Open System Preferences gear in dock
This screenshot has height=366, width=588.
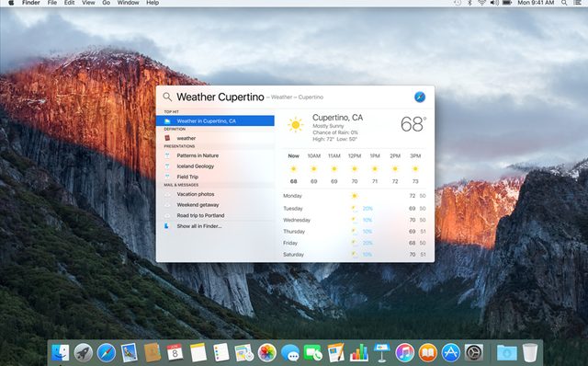coord(474,353)
